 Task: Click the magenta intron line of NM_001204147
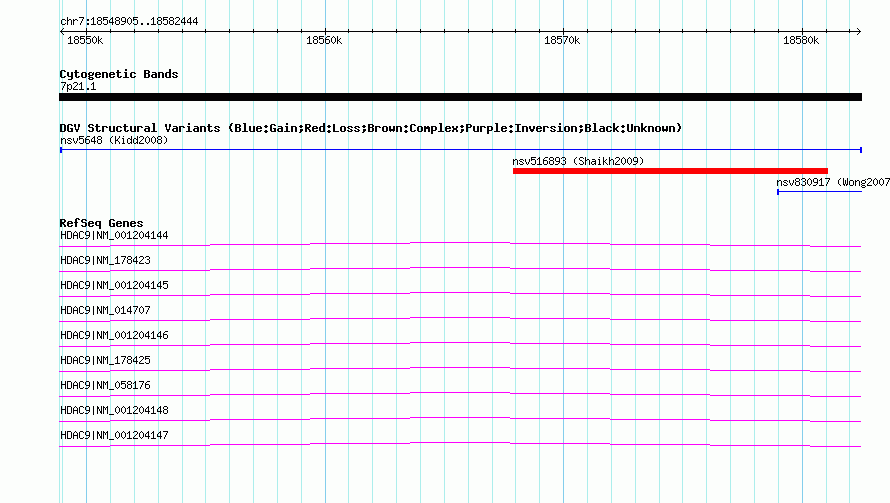460,443
